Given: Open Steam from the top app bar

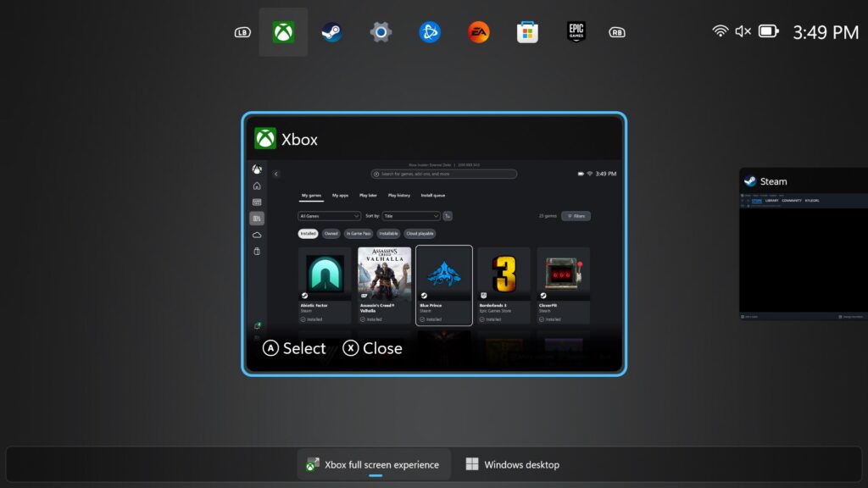Looking at the screenshot, I should [x=331, y=32].
